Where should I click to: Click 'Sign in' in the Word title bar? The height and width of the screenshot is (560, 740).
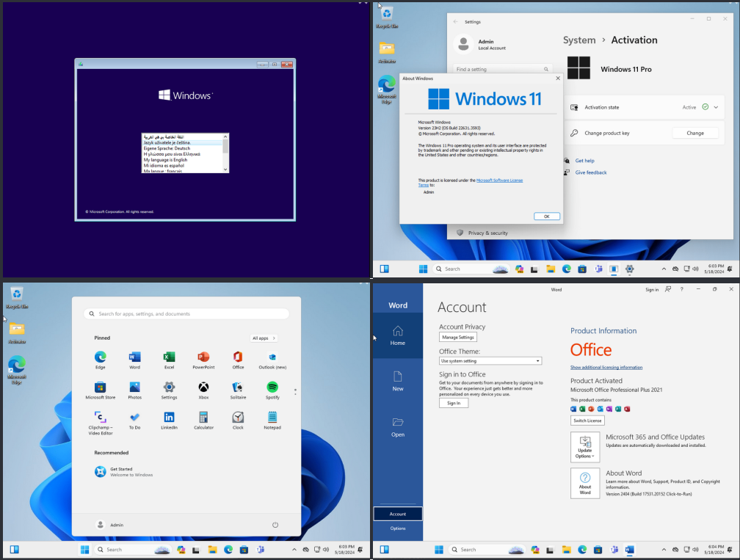click(652, 290)
